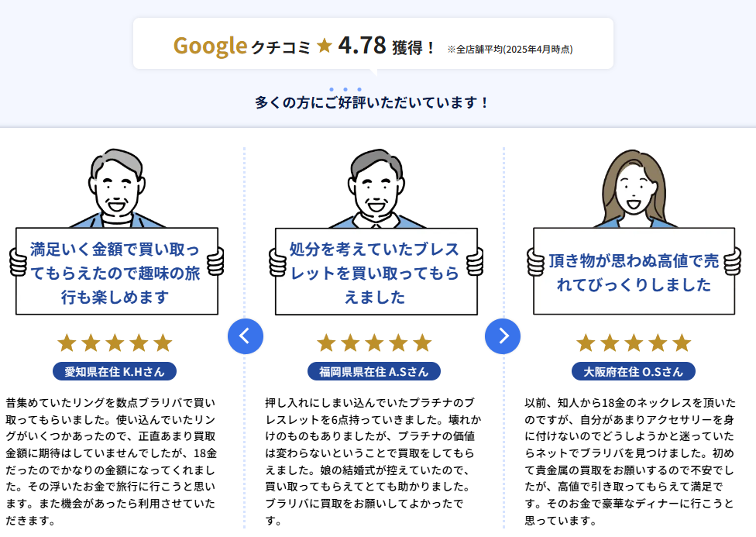Click the previous review arrow button
This screenshot has height=537, width=756.
tap(246, 336)
